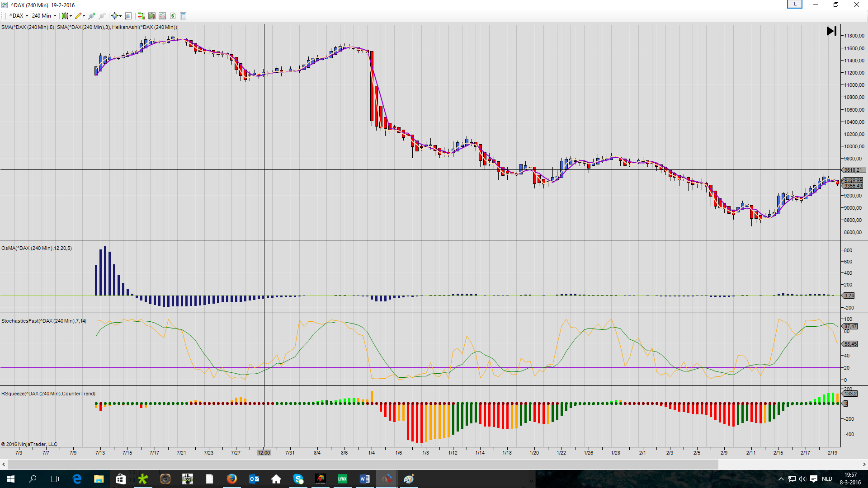Toggle the data box properties icon

coord(183,16)
